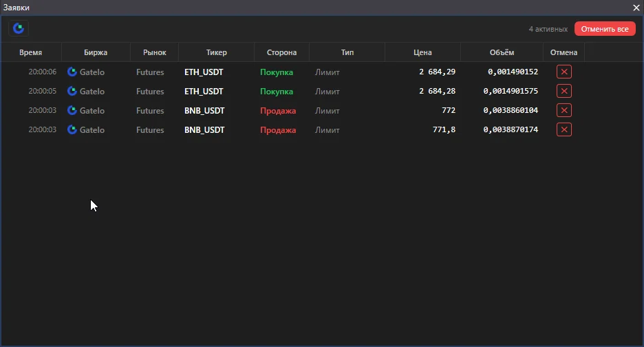Click price value 772
This screenshot has height=347, width=644.
(449, 110)
